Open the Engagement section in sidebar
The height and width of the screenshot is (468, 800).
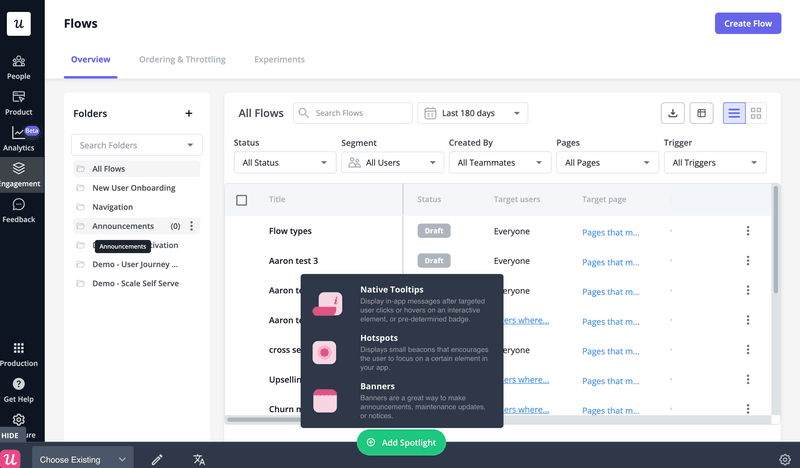pyautogui.click(x=19, y=175)
